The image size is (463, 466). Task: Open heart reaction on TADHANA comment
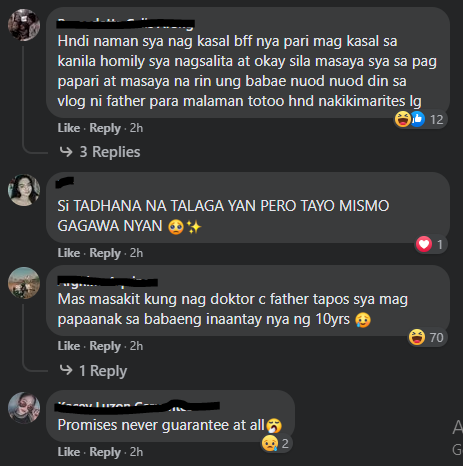(x=424, y=244)
